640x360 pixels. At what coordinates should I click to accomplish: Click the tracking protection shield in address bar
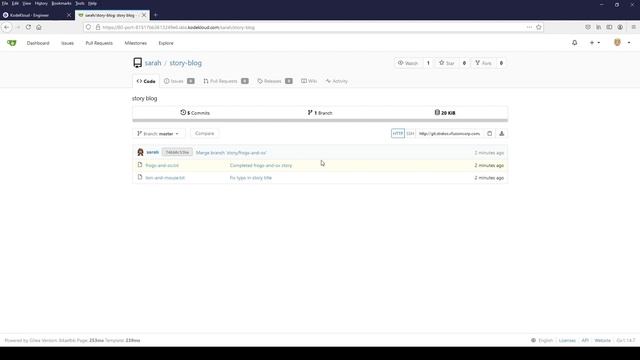pos(89,27)
